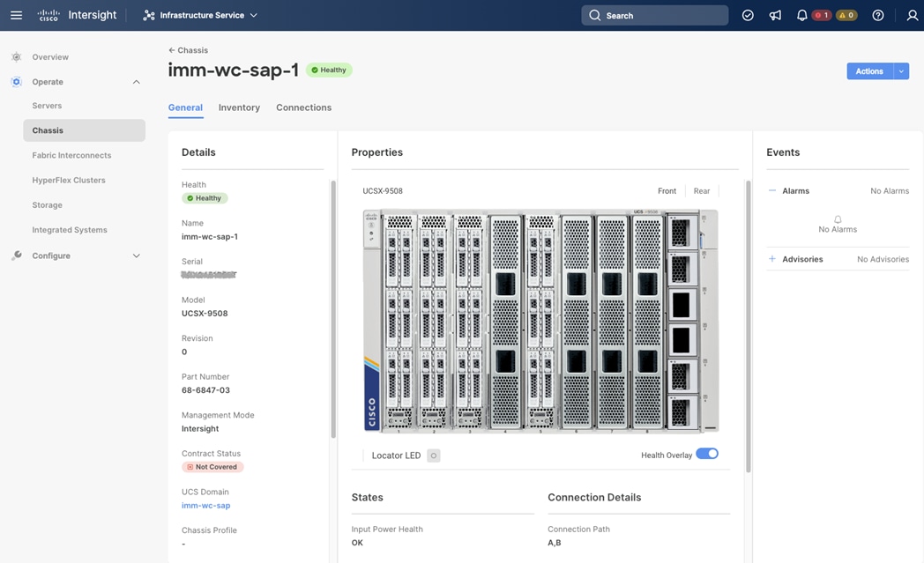Switch to the Connections tab
924x563 pixels.
click(x=303, y=107)
